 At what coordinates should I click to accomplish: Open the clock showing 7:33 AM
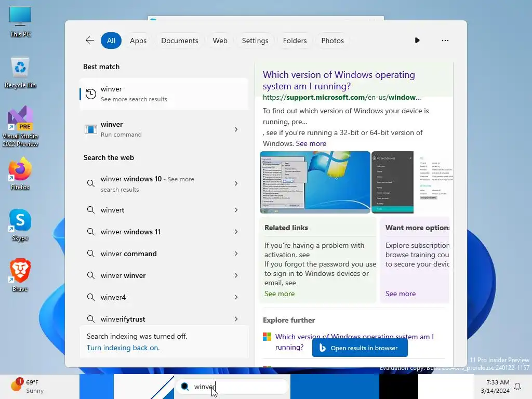coord(495,387)
